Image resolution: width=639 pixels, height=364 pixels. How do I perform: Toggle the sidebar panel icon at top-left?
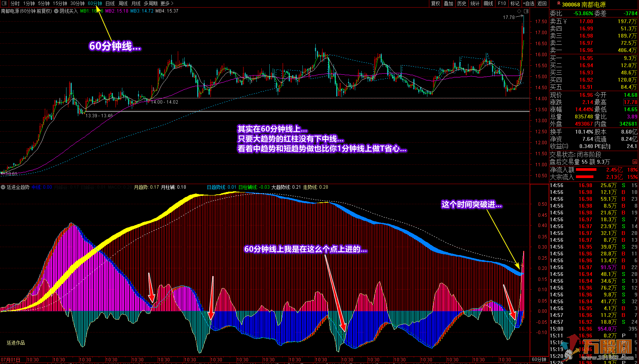[x=5, y=3]
